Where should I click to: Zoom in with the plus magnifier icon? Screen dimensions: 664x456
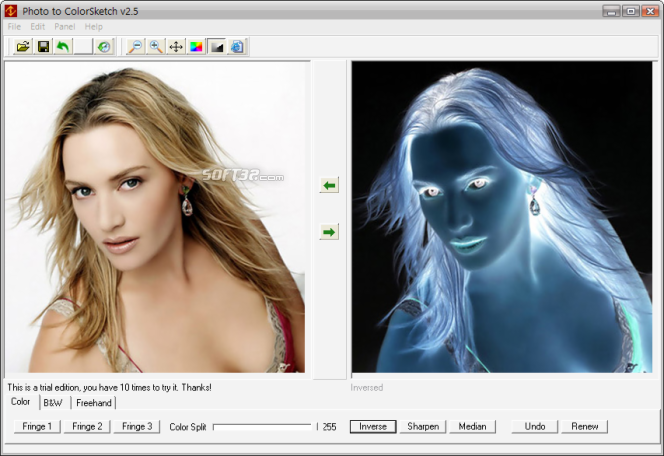(x=156, y=46)
